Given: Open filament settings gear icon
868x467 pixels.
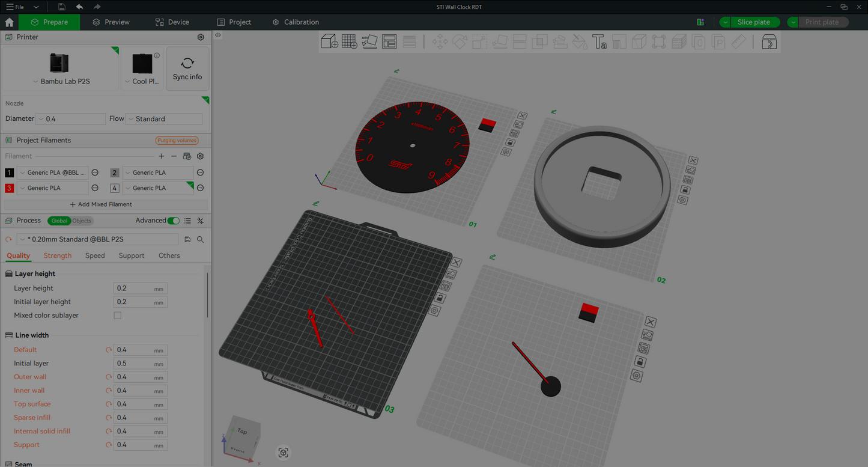Looking at the screenshot, I should click(x=201, y=156).
